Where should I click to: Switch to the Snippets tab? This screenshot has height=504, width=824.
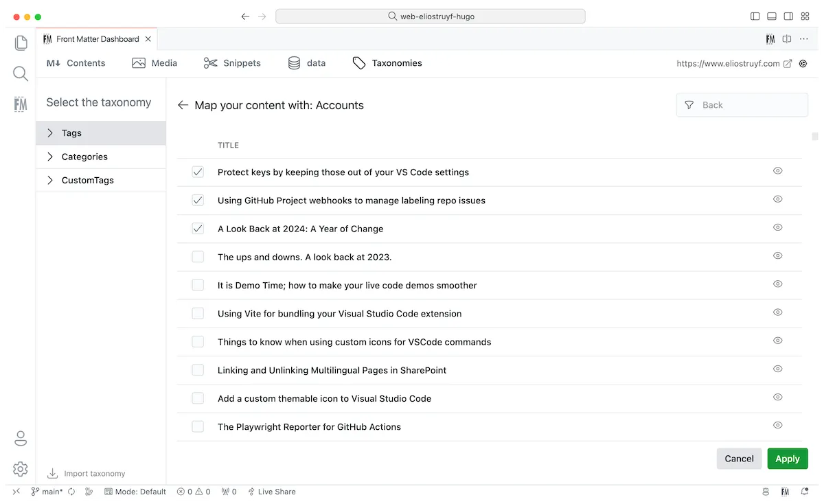pos(232,63)
